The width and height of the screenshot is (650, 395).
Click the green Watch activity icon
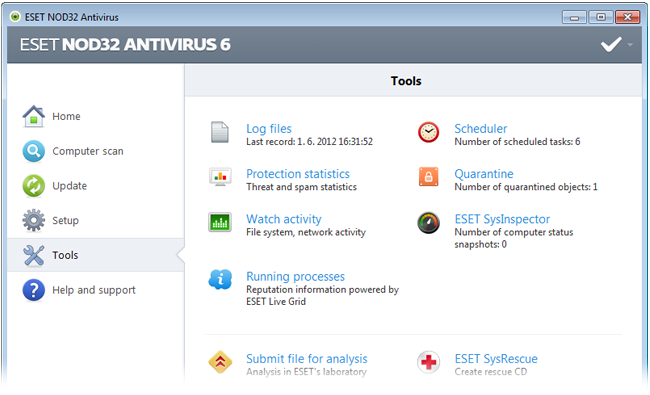tap(220, 222)
